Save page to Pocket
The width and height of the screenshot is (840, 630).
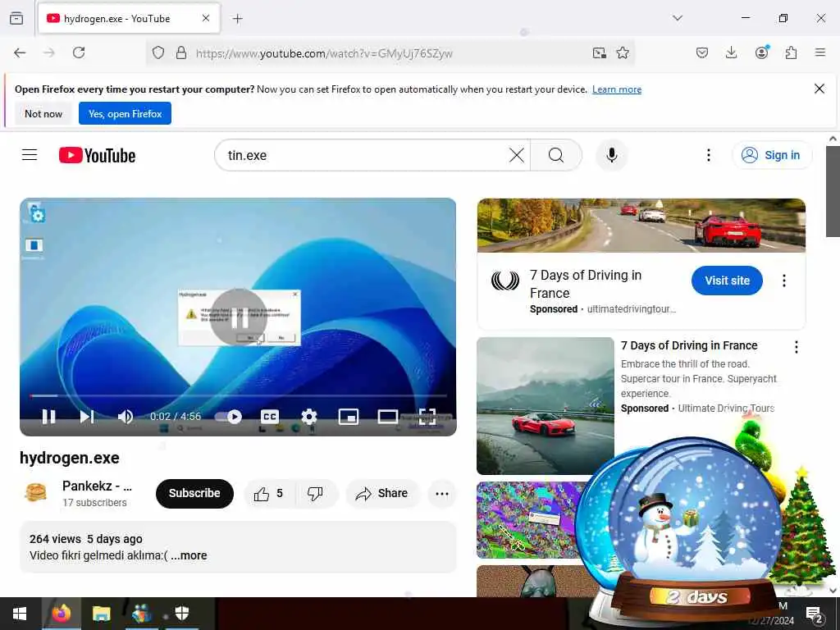(x=702, y=52)
